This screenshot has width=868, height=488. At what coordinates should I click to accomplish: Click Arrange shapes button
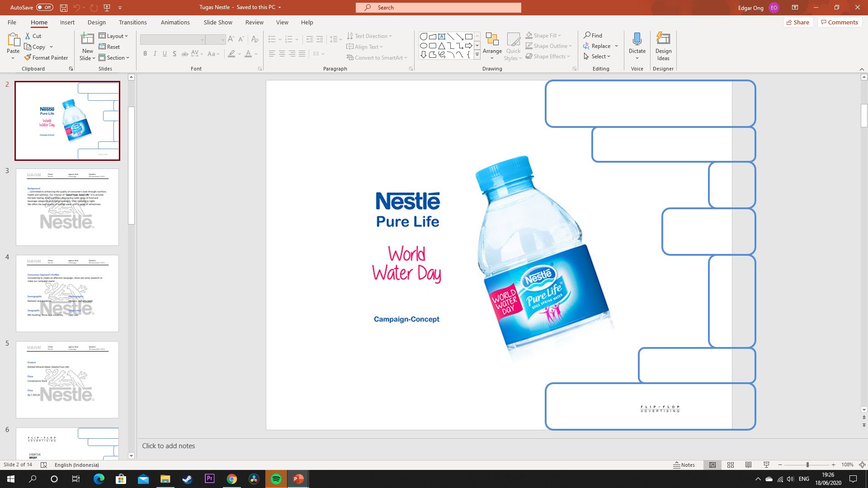tap(492, 46)
